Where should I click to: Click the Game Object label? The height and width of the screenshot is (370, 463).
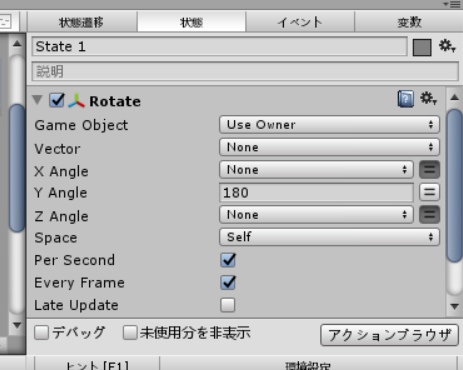click(81, 125)
